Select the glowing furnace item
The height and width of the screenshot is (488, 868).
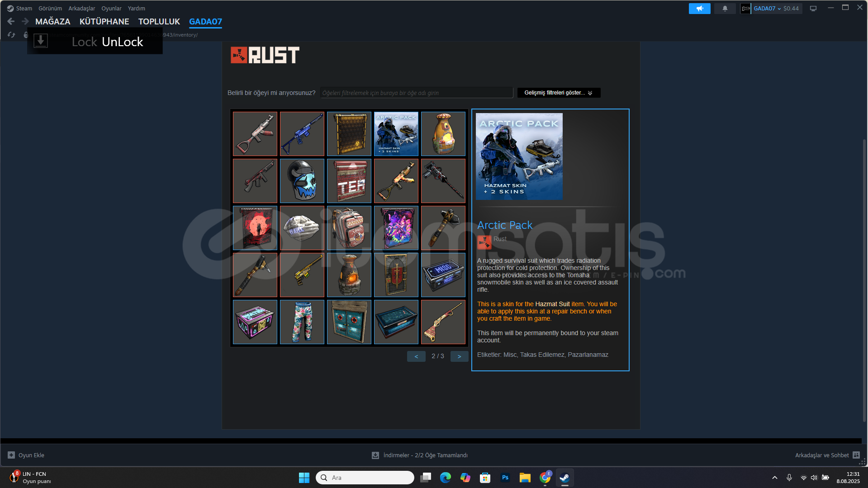pyautogui.click(x=349, y=275)
